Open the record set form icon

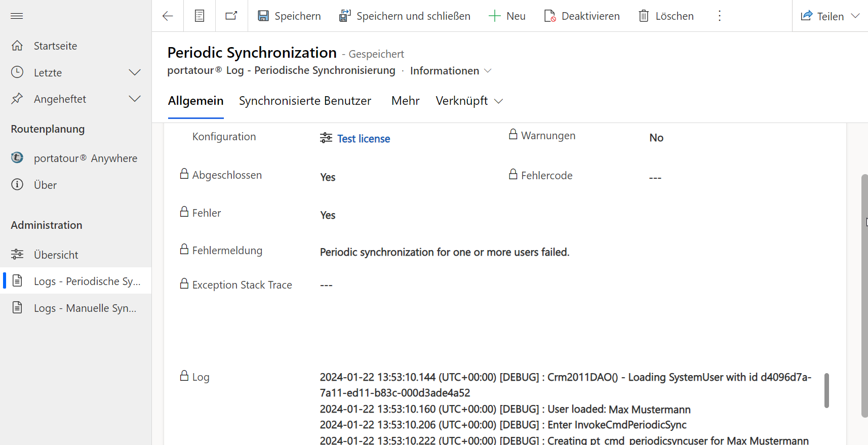point(200,16)
